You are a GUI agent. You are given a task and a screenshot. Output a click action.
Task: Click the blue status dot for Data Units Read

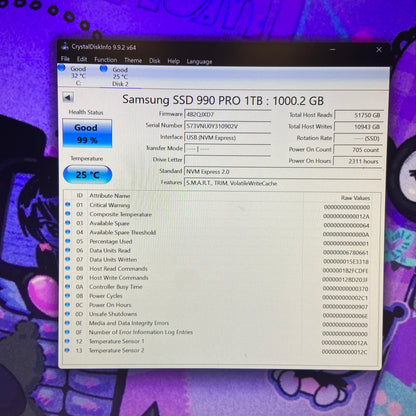coord(68,250)
